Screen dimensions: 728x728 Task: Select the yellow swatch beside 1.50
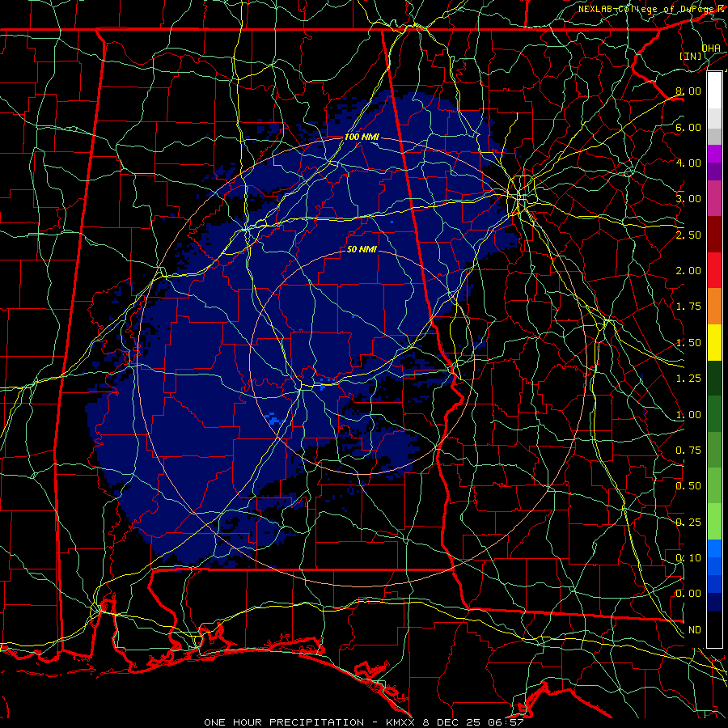point(714,343)
